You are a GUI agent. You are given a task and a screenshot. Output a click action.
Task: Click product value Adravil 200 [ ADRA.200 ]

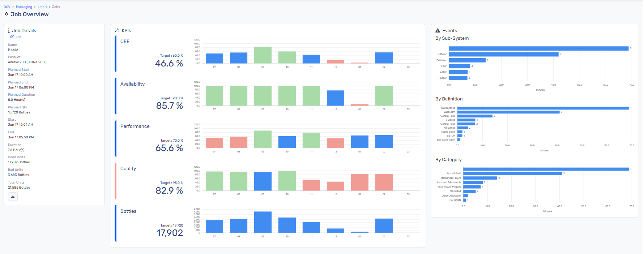tap(27, 62)
